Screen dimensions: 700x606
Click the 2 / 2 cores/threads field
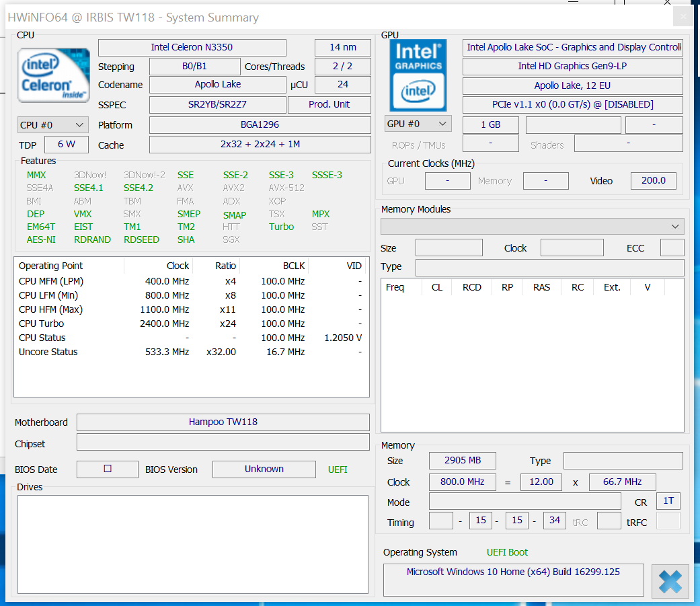(x=343, y=67)
